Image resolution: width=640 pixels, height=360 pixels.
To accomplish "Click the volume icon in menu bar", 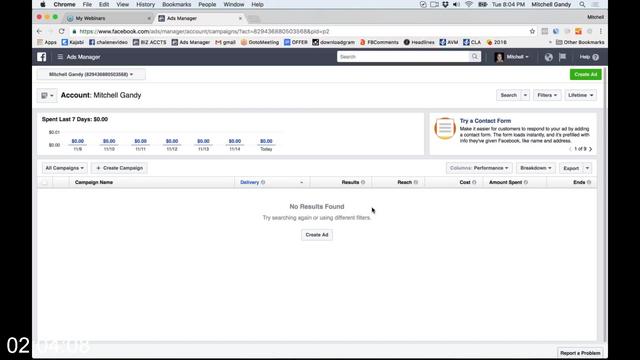I will (456, 4).
